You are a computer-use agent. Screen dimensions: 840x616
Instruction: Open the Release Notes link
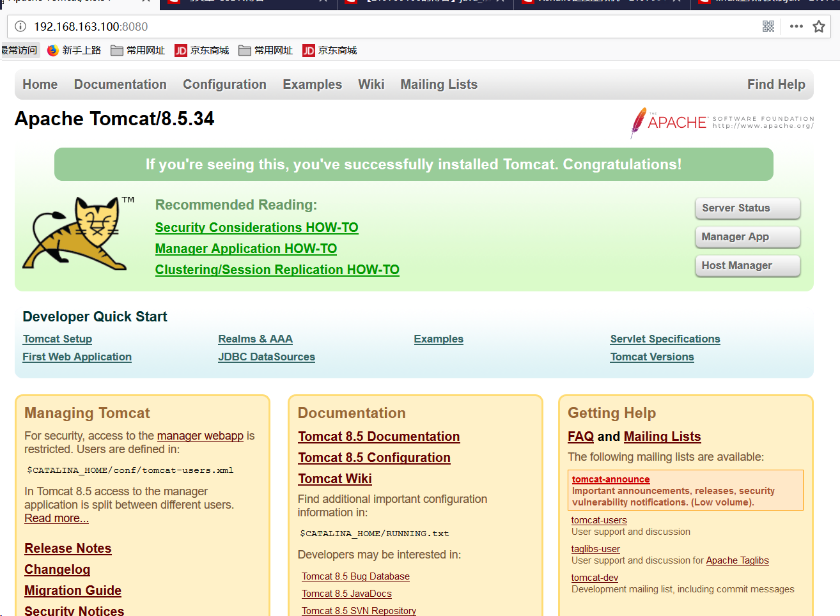68,548
